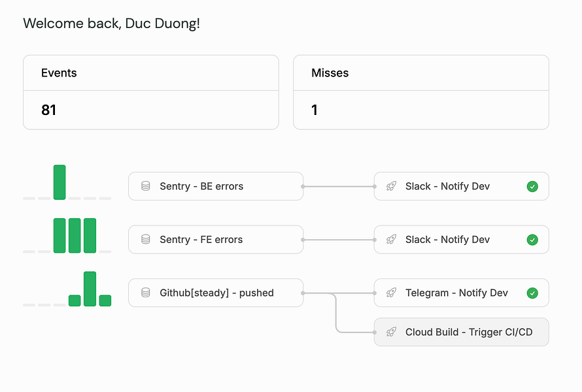Screen dimensions: 582x392
Task: Click the Events number 81
Action: tap(48, 110)
